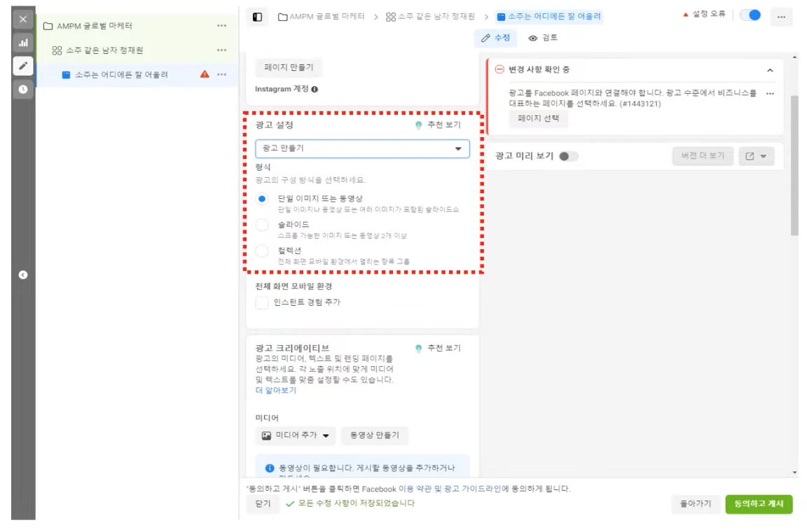Click the green 동의하고 게시 button
The width and height of the screenshot is (807, 532).
click(x=759, y=503)
